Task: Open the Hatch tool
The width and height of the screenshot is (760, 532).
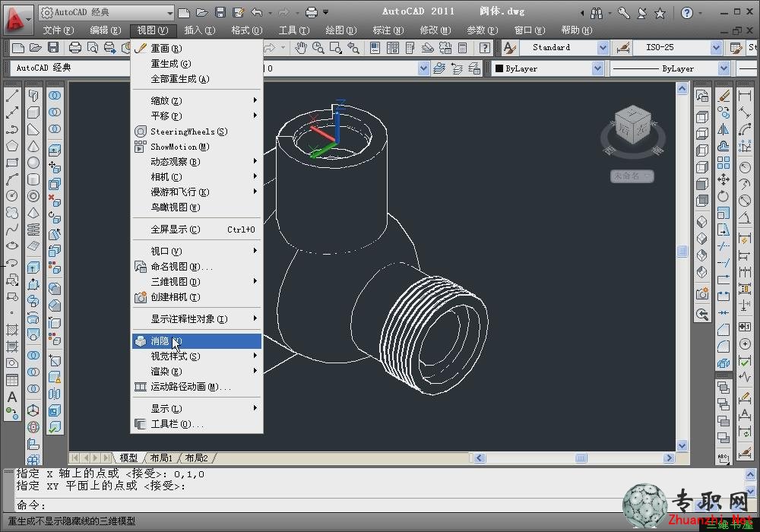Action: (x=12, y=330)
